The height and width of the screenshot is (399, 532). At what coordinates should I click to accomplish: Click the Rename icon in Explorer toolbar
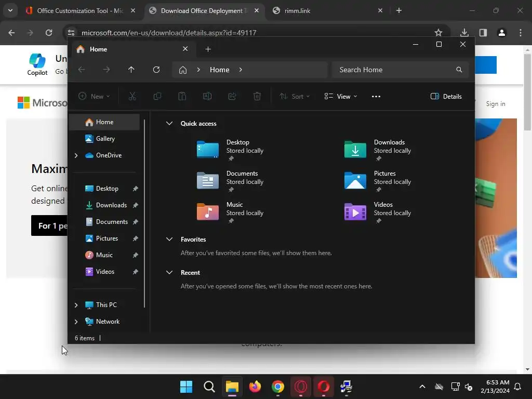coord(207,96)
